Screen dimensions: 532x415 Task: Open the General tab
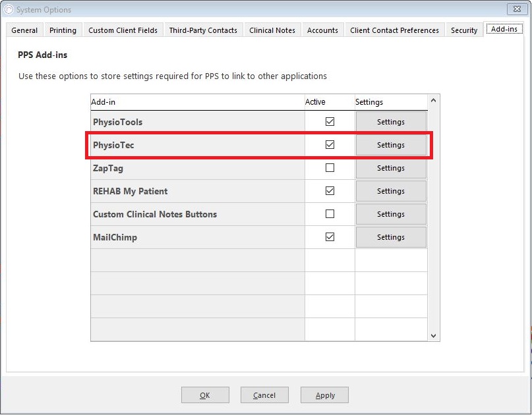24,30
